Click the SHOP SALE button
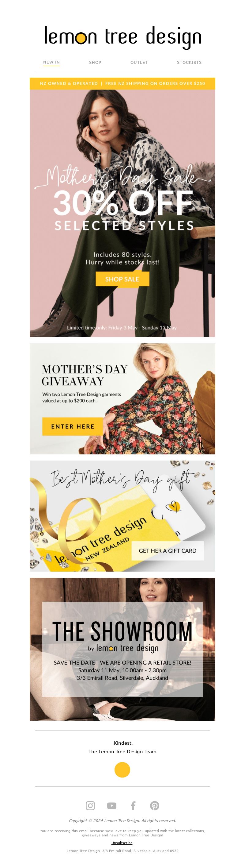The height and width of the screenshot is (868, 245). point(122,279)
